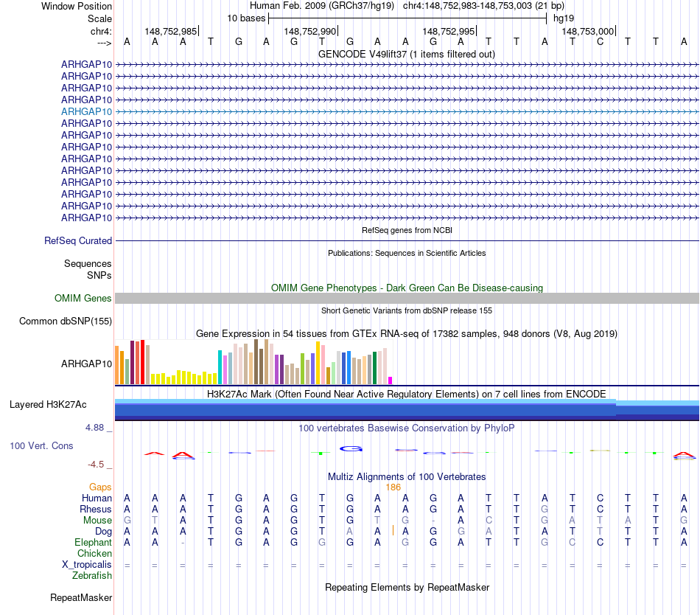Click the magenta last bar in GTEx chart
Screen dimensions: 700x615
point(391,381)
